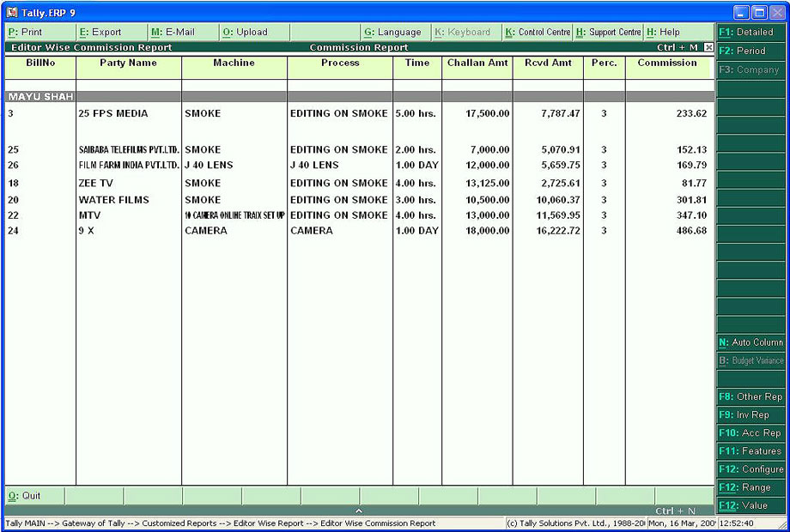Open the H: Help menu

click(x=678, y=32)
